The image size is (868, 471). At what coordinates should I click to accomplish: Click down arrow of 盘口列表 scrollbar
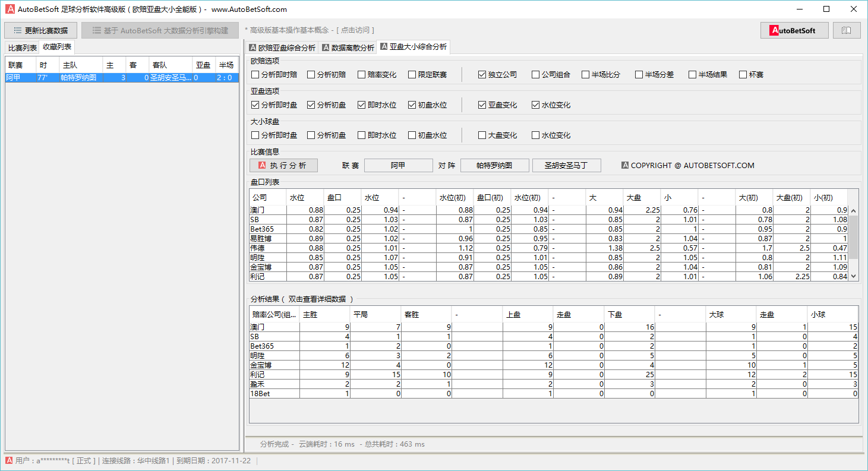854,276
